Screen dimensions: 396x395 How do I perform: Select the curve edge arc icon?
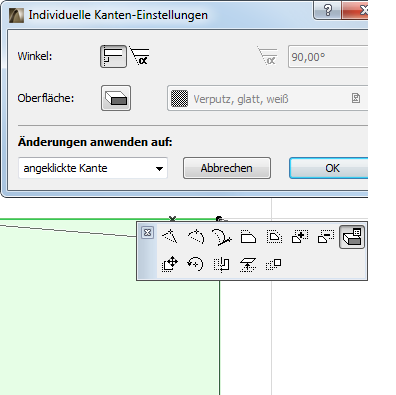[x=196, y=237]
